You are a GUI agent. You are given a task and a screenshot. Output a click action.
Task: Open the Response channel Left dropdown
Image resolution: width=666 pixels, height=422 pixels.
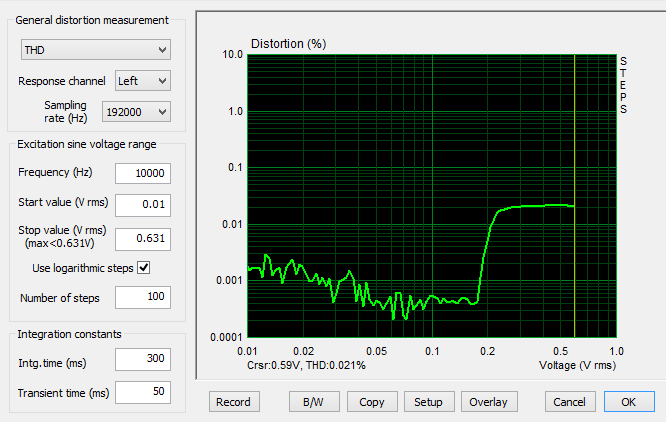click(x=143, y=81)
